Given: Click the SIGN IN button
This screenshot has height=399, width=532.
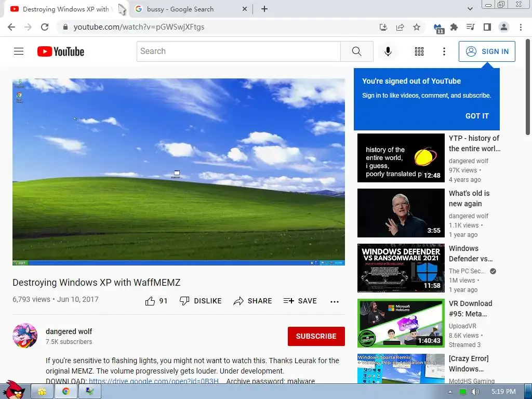Looking at the screenshot, I should tap(487, 51).
